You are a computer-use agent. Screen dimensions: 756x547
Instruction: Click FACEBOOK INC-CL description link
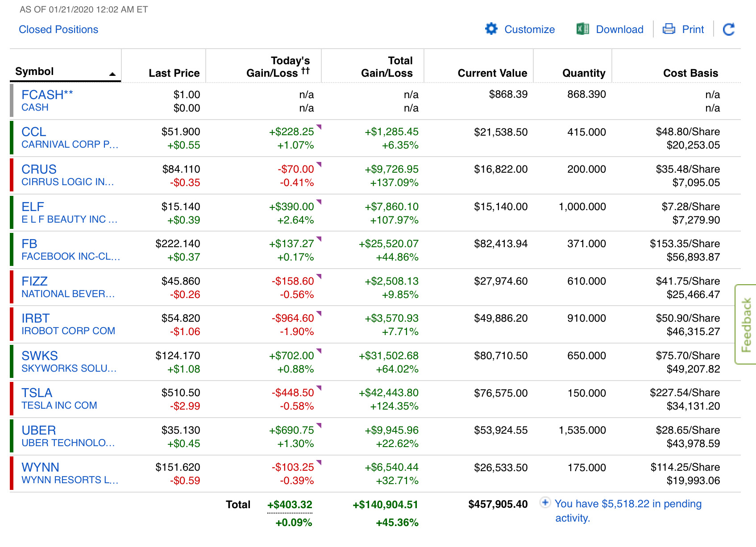71,257
